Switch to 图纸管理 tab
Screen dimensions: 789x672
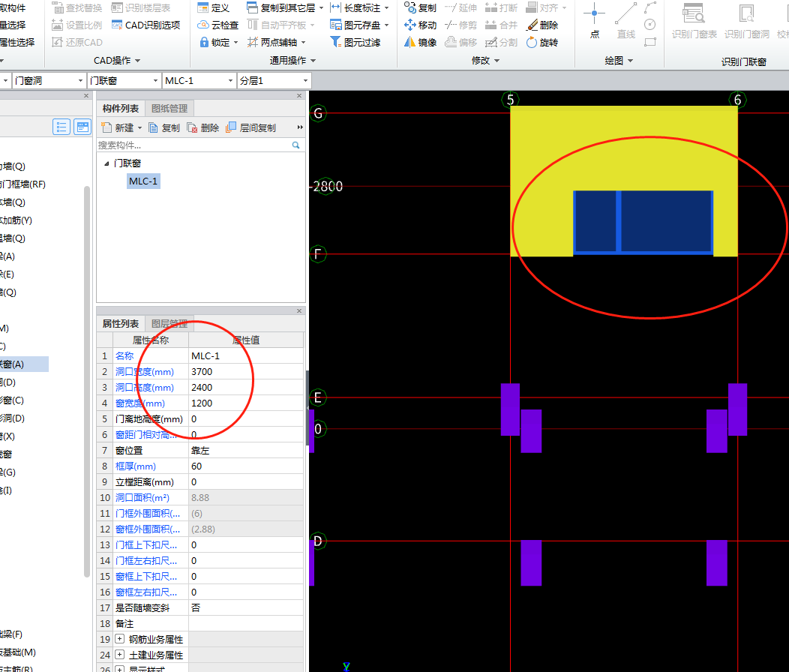point(169,108)
